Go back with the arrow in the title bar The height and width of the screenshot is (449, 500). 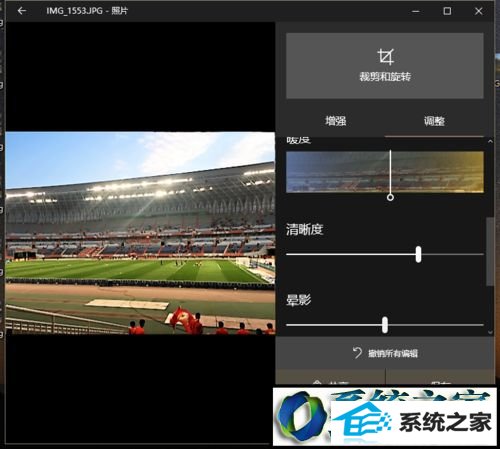click(x=22, y=11)
